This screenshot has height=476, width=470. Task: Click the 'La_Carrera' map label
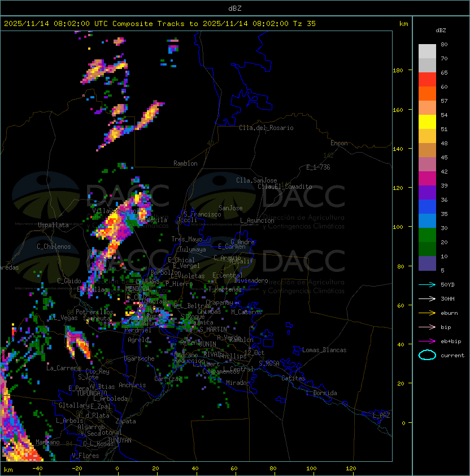pos(63,368)
